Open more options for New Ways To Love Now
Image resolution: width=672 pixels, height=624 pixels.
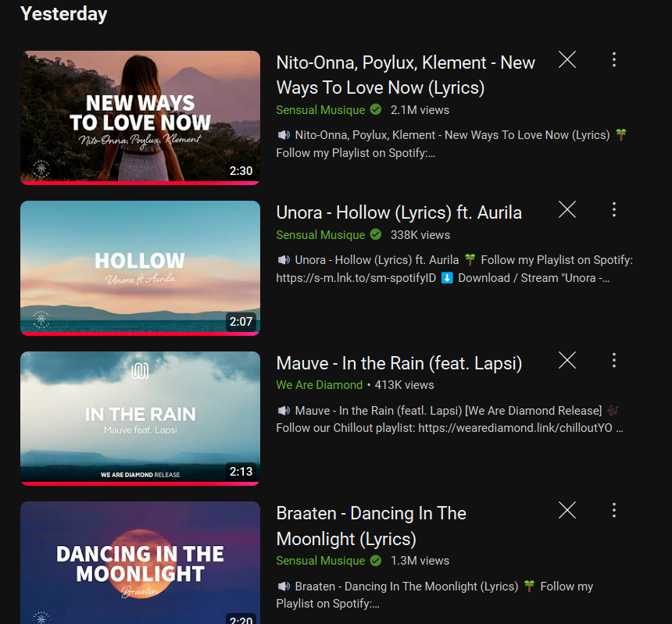click(x=613, y=59)
